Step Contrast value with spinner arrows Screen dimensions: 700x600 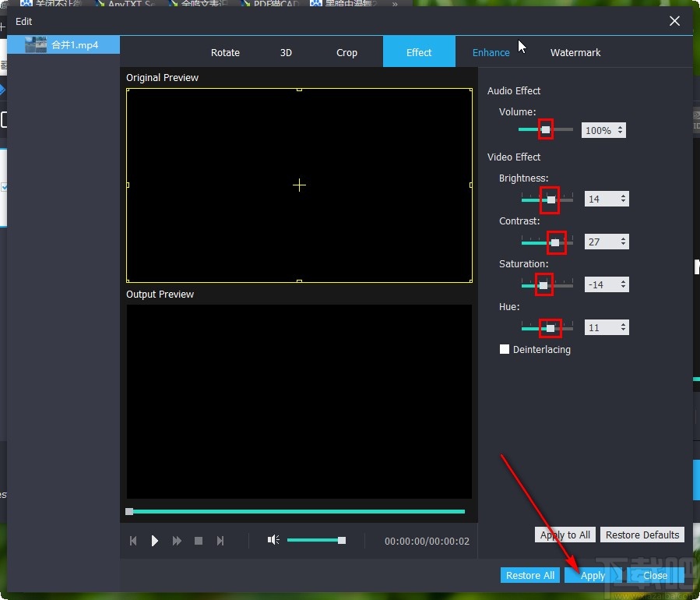[x=623, y=242]
